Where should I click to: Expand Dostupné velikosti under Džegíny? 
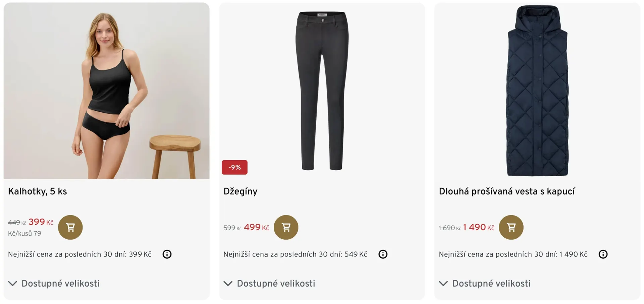click(270, 284)
